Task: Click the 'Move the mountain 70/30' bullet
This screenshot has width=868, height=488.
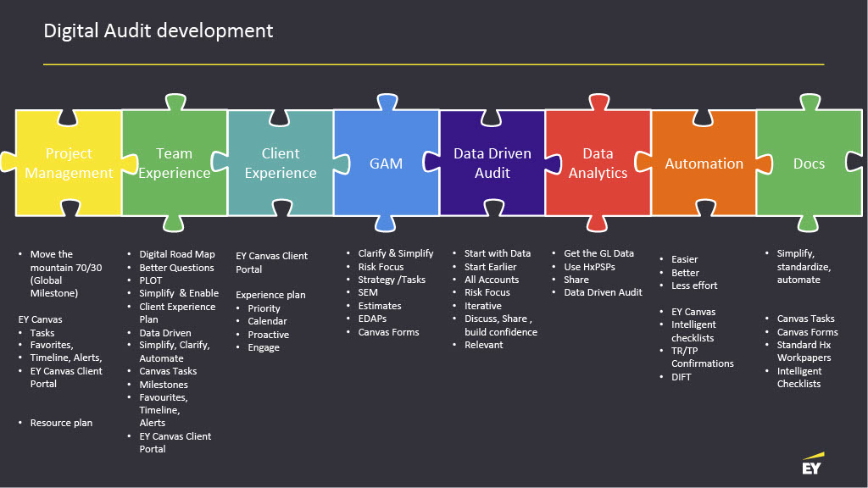Action: click(66, 274)
